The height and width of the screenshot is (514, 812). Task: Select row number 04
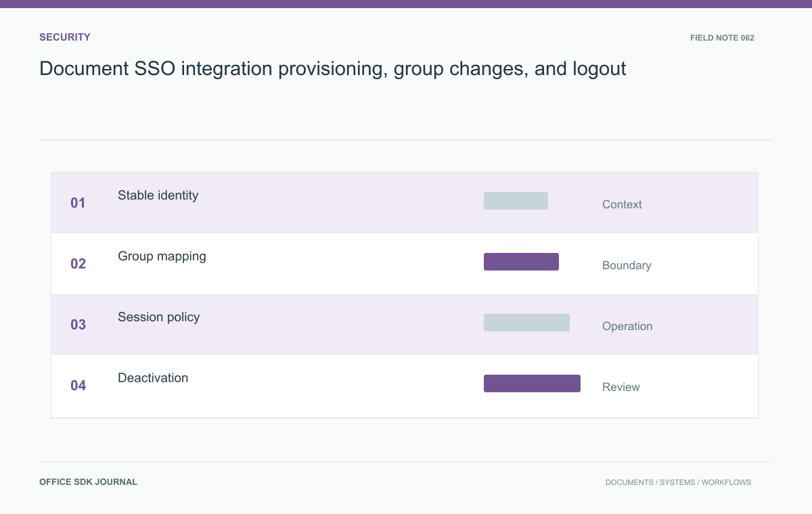pos(78,385)
